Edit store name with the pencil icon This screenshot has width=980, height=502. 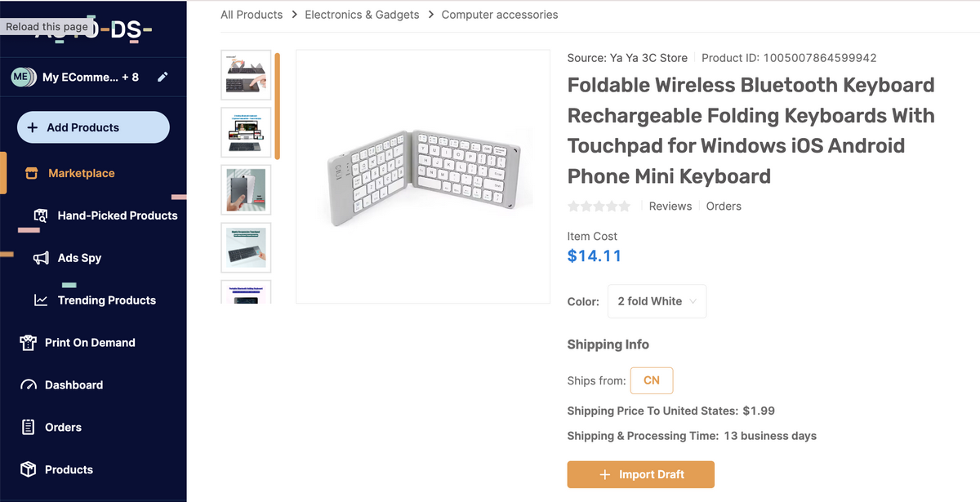tap(163, 77)
